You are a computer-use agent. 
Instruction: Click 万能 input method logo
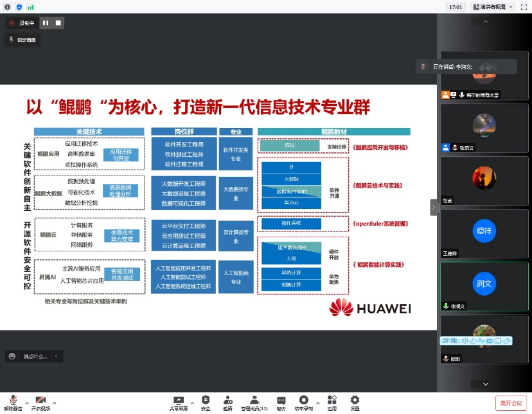pos(450,341)
